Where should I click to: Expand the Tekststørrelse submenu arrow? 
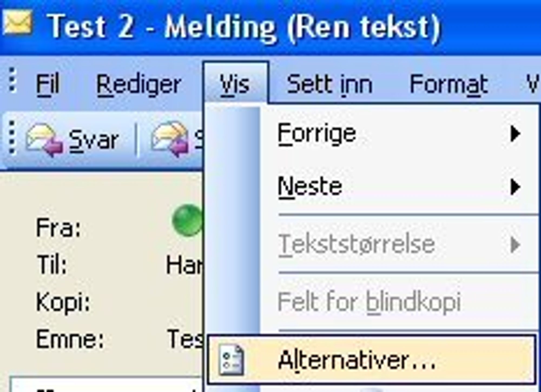click(515, 245)
